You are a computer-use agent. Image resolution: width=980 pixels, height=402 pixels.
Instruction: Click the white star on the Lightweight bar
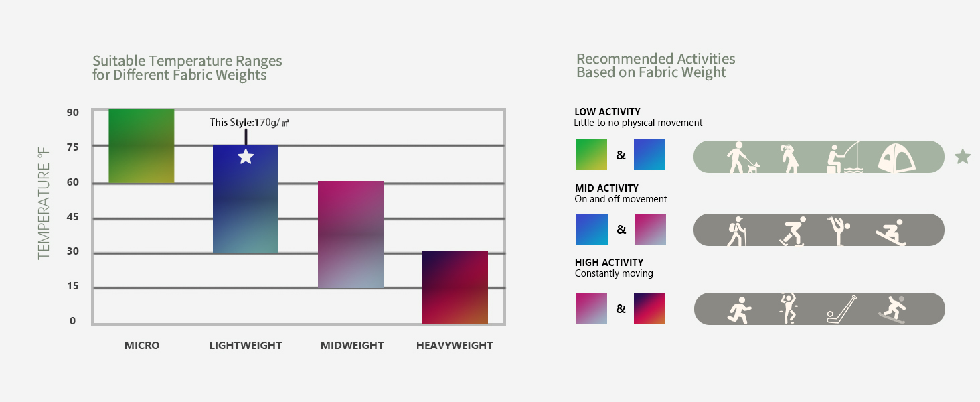coord(246,157)
